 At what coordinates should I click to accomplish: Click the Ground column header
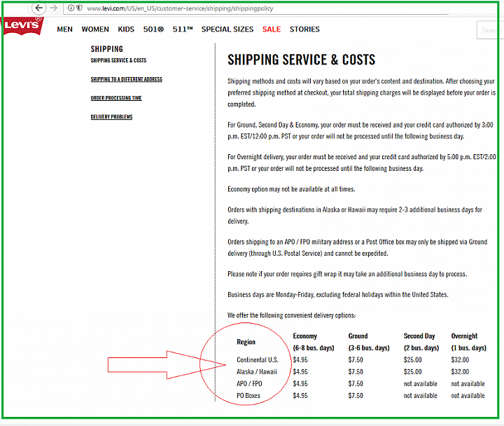[358, 336]
